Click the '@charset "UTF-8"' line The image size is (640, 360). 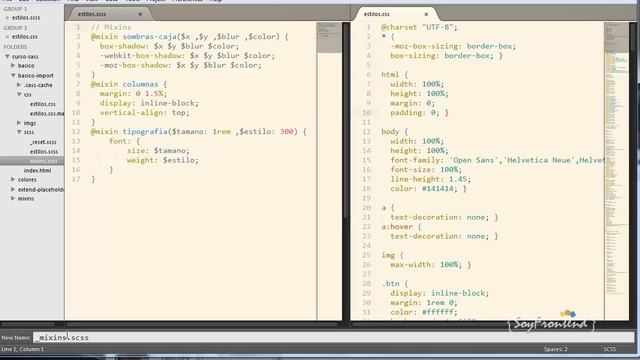coord(419,27)
